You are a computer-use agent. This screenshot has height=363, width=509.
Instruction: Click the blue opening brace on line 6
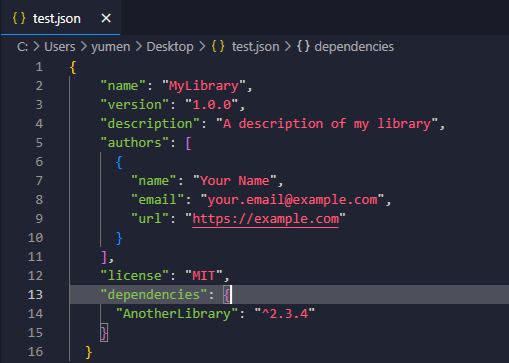tap(119, 163)
